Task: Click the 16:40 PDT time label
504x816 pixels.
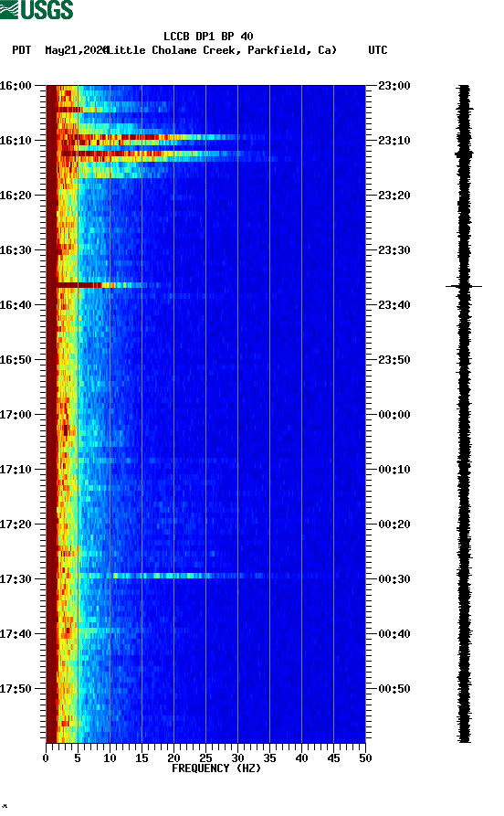Action: coord(16,305)
